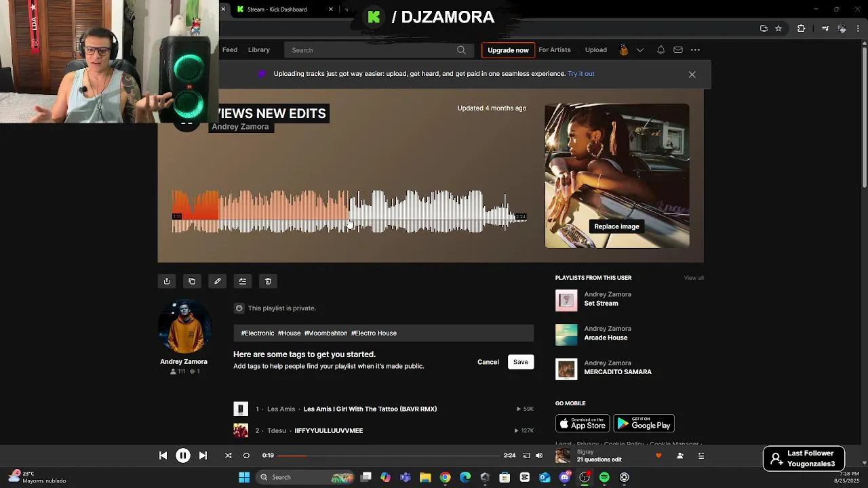Open the messages envelope icon

click(x=678, y=49)
